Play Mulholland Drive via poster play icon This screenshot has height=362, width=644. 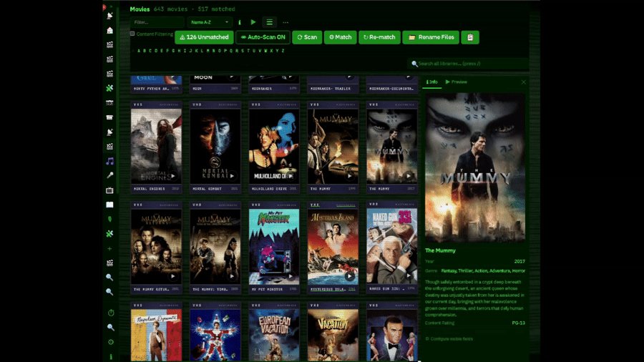[x=291, y=176]
